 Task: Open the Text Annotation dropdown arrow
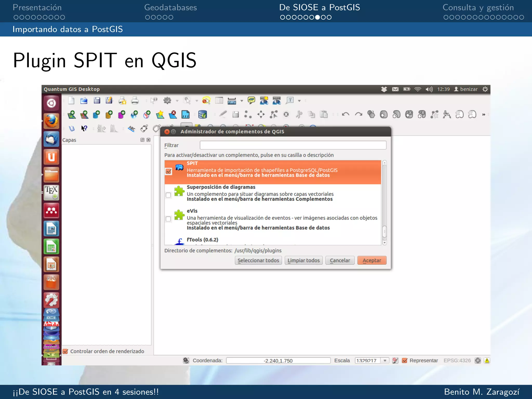click(x=299, y=101)
